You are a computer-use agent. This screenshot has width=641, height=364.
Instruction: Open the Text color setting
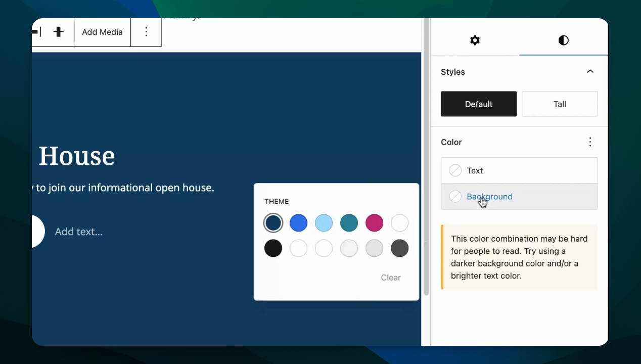pos(519,170)
